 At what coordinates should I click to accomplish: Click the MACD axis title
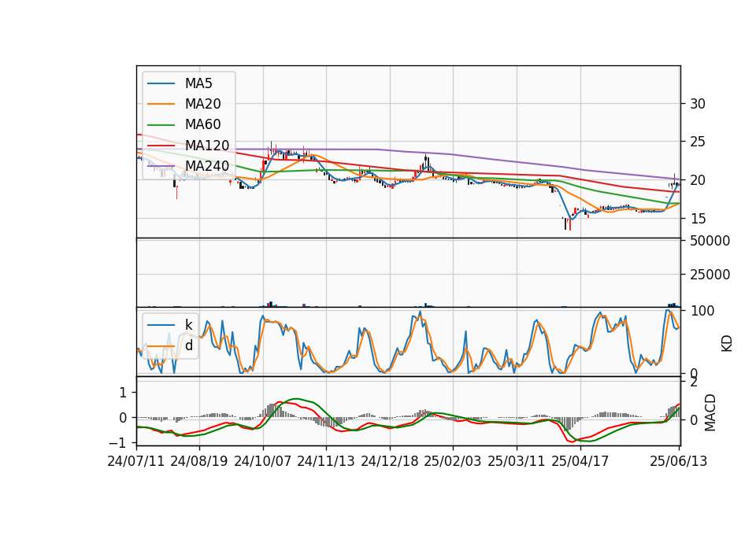point(710,413)
